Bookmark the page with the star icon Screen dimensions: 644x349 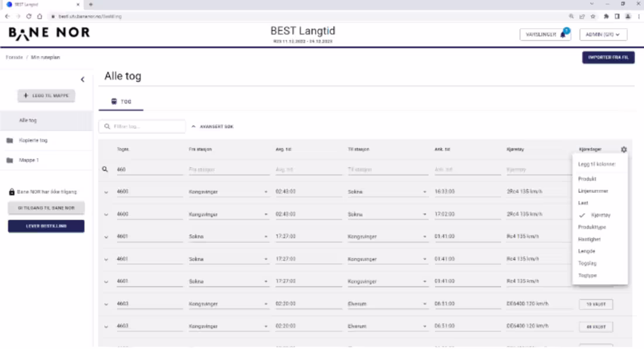tap(593, 16)
